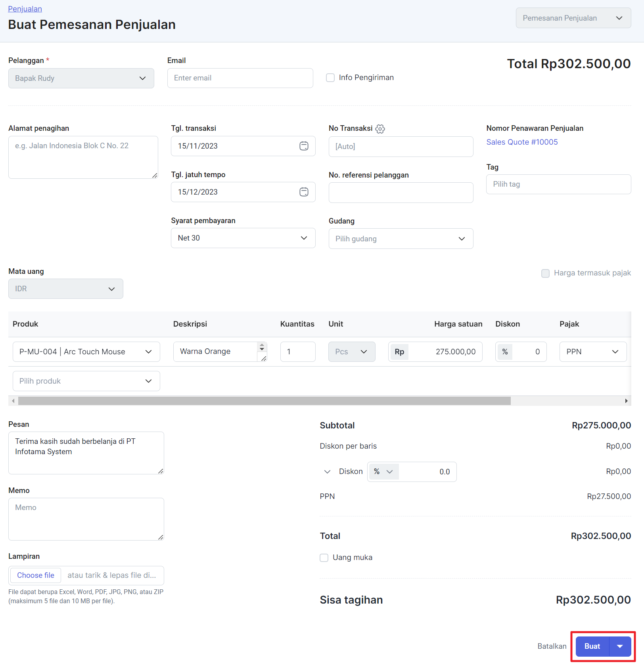Click the Choose file button
The height and width of the screenshot is (665, 644).
tap(36, 575)
